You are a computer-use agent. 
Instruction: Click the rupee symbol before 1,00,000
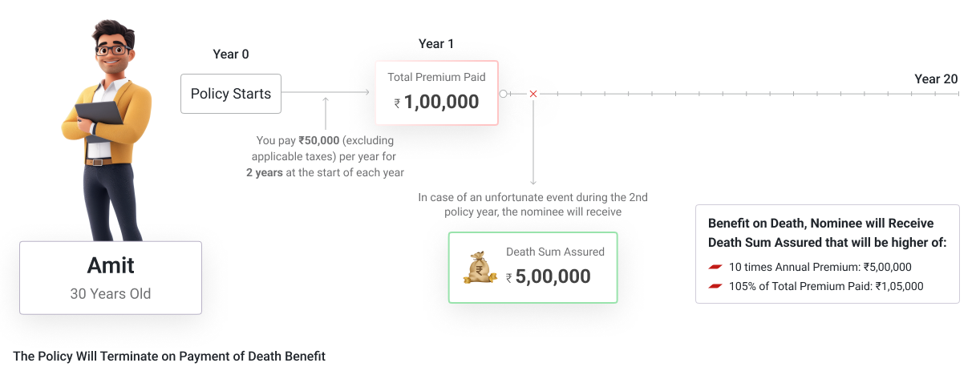tap(397, 103)
